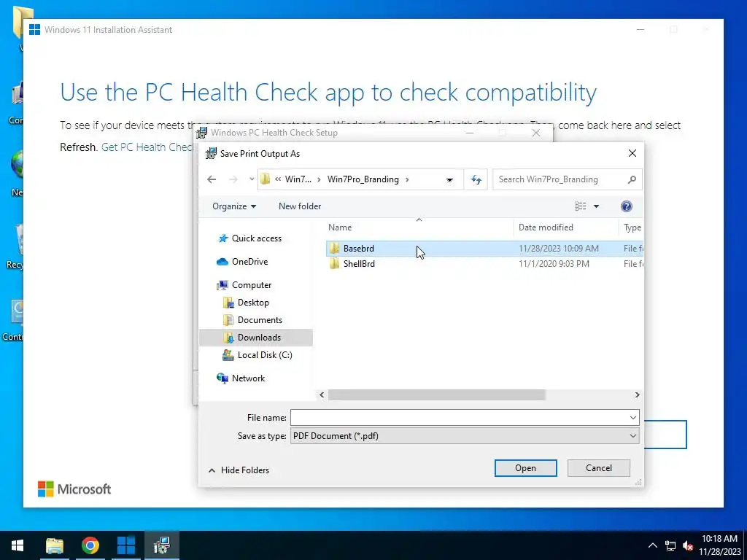The height and width of the screenshot is (560, 747).
Task: Open the Windows Start menu
Action: [x=18, y=545]
